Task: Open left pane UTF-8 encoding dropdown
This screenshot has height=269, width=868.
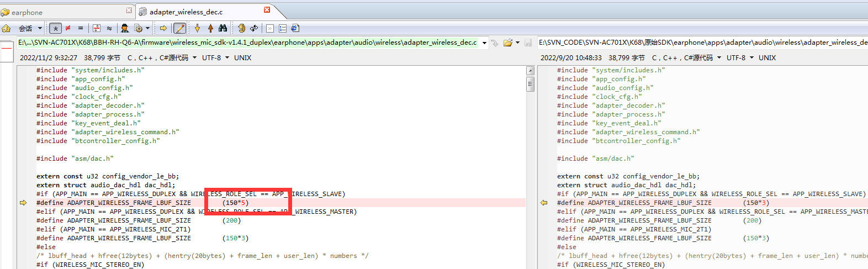Action: (x=215, y=57)
